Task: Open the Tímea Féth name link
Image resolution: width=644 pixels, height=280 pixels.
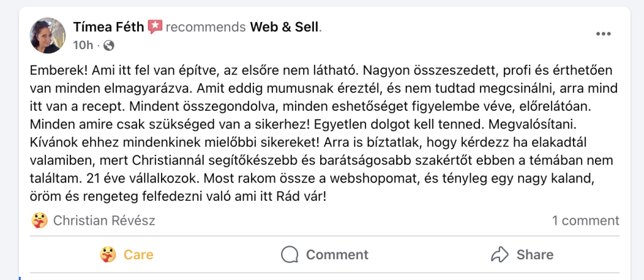Action: pos(108,27)
